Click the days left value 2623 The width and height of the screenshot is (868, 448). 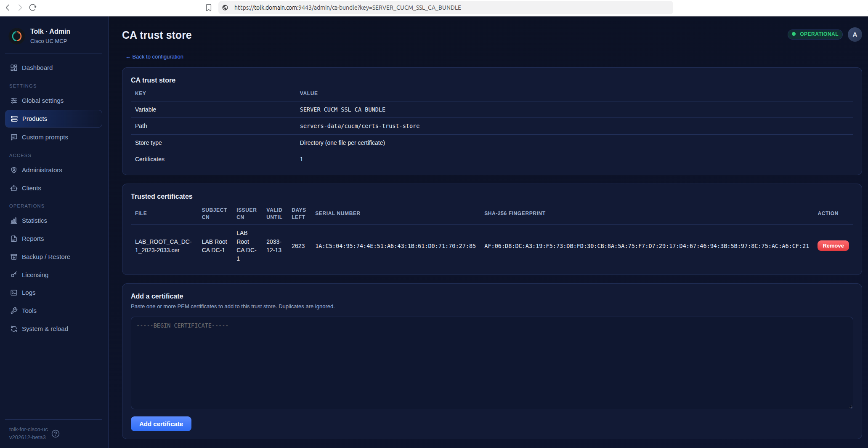coord(298,246)
